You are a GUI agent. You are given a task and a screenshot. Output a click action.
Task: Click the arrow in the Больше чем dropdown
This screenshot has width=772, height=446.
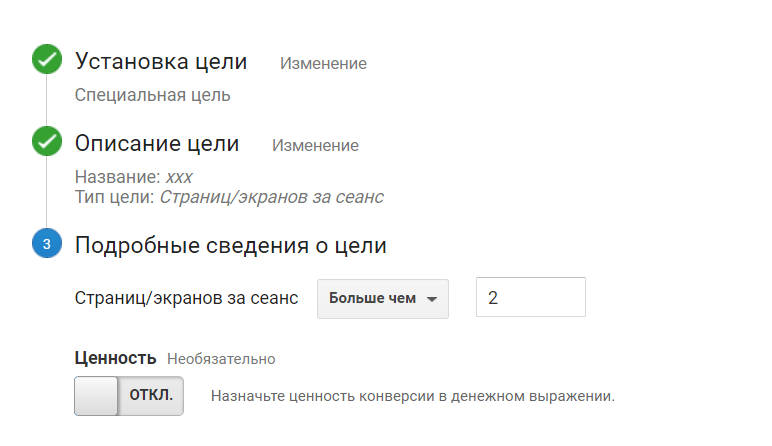[432, 299]
